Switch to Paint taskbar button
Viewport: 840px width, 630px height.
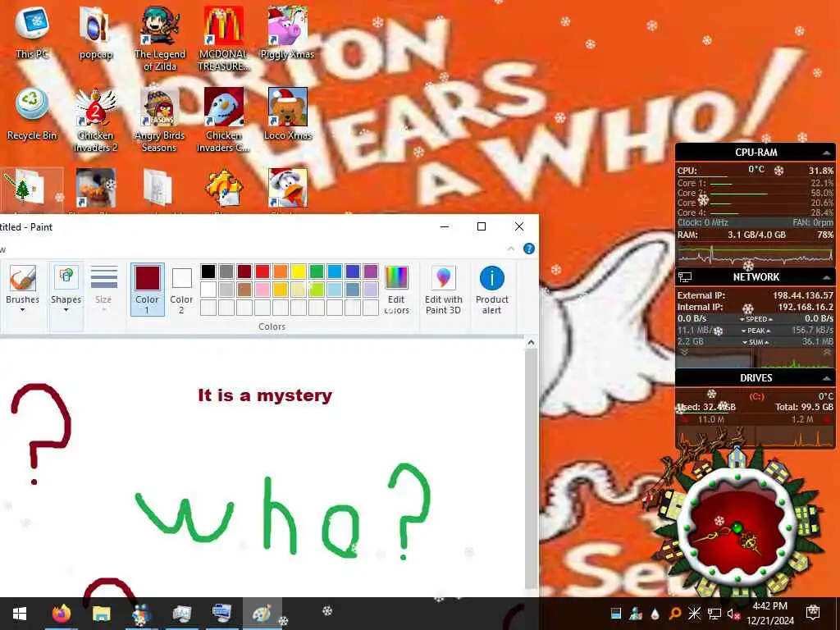pyautogui.click(x=262, y=614)
